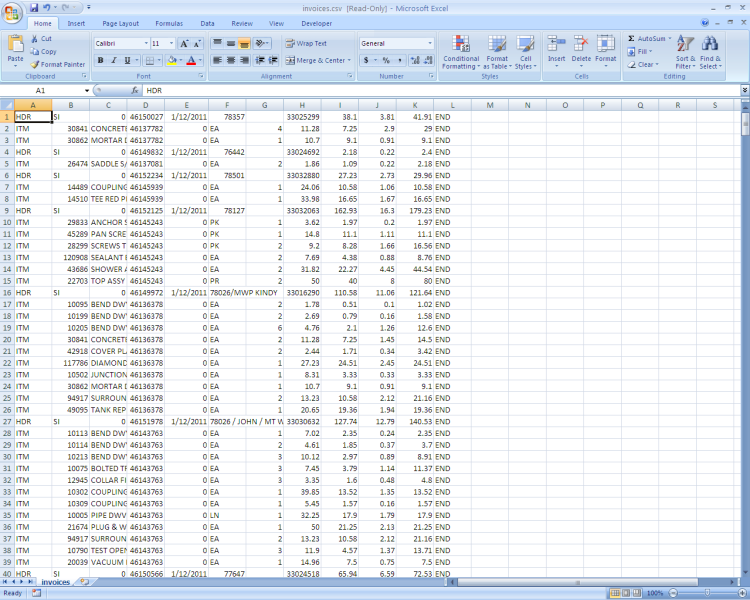Switch to the Review tab
Viewport: 750px width, 600px height.
(x=242, y=23)
